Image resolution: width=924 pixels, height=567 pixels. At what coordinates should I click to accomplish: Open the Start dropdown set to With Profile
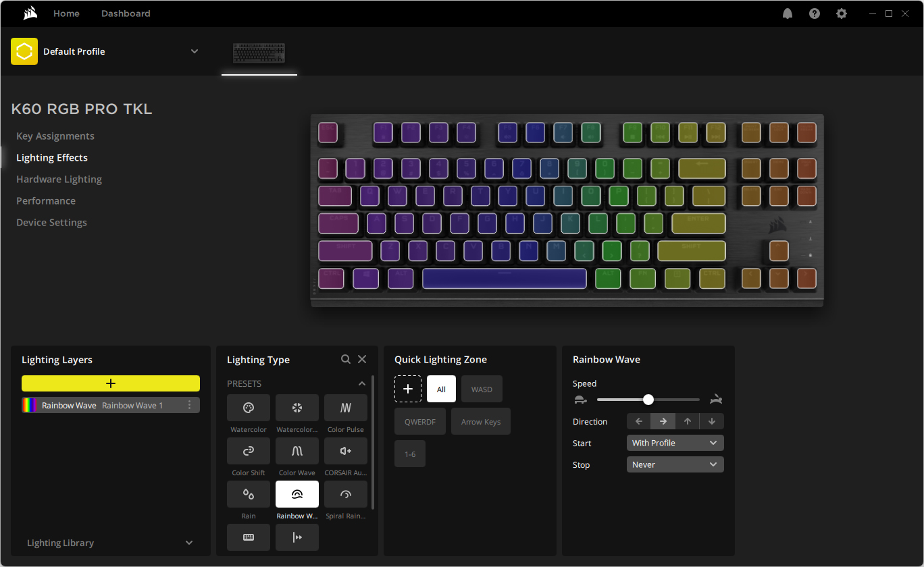click(675, 443)
